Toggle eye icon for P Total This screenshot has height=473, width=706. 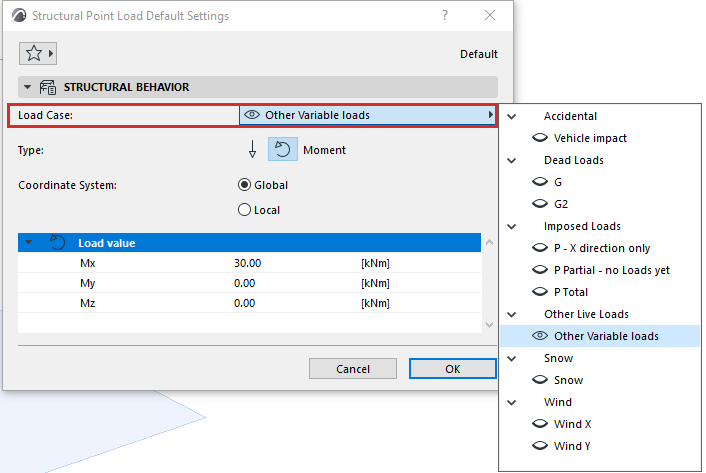(x=540, y=292)
